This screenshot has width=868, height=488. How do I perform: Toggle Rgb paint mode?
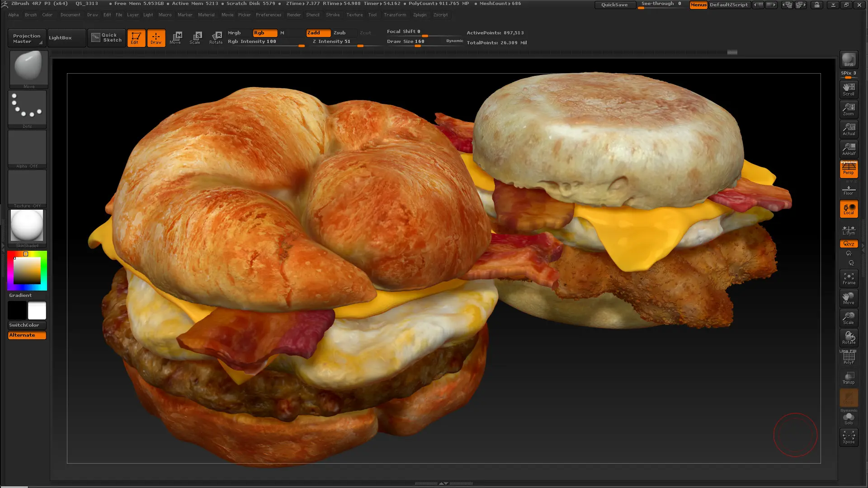pos(265,33)
